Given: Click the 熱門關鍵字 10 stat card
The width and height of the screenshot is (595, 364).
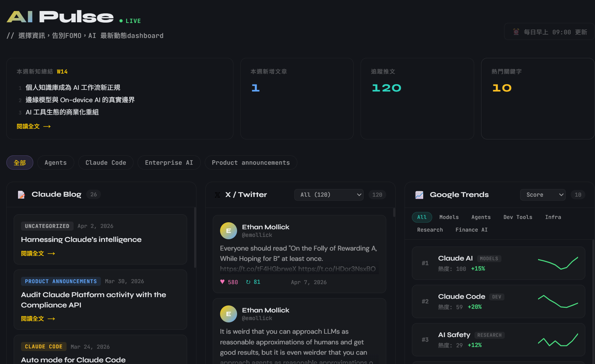Looking at the screenshot, I should click(x=538, y=99).
